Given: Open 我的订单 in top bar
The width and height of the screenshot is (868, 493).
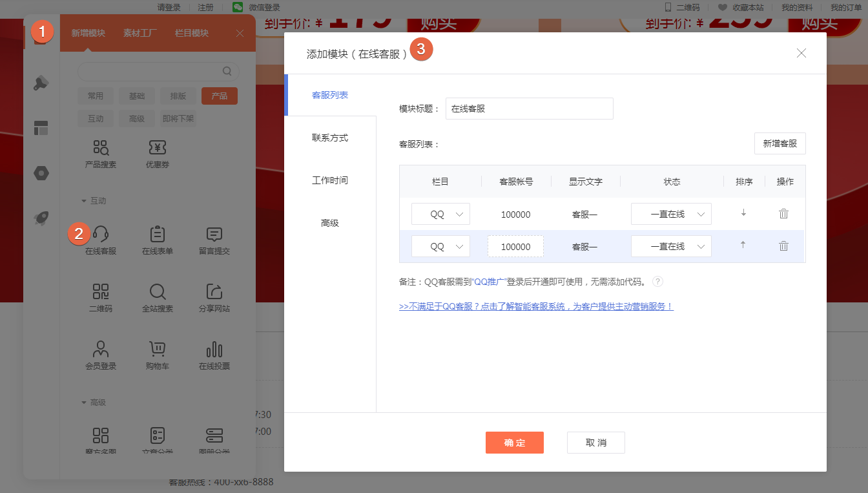Looking at the screenshot, I should point(846,7).
